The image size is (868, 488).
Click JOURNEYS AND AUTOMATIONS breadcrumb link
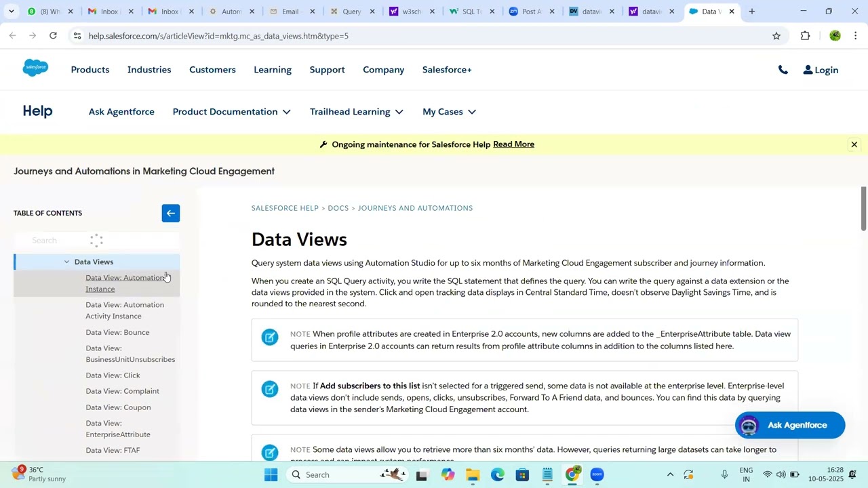[415, 208]
